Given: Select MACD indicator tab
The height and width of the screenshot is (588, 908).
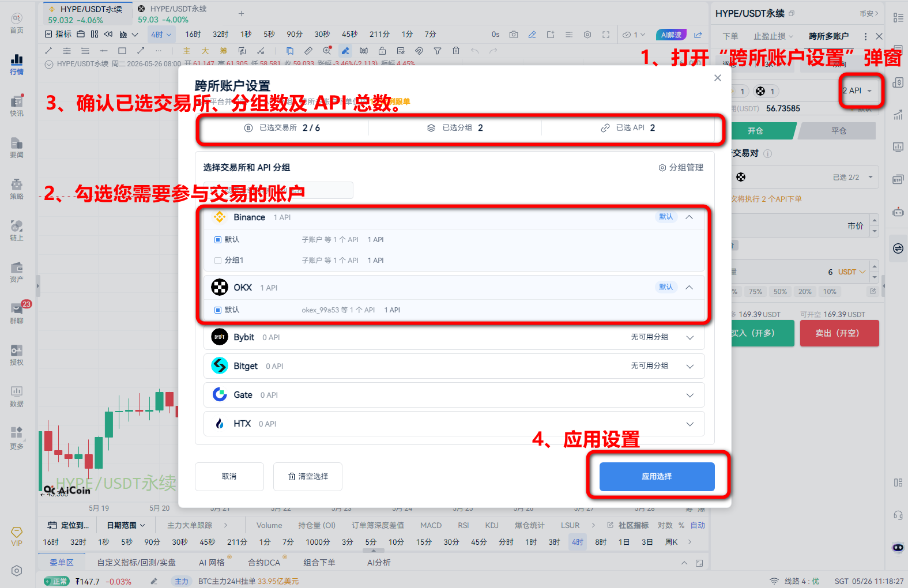Looking at the screenshot, I should [431, 525].
